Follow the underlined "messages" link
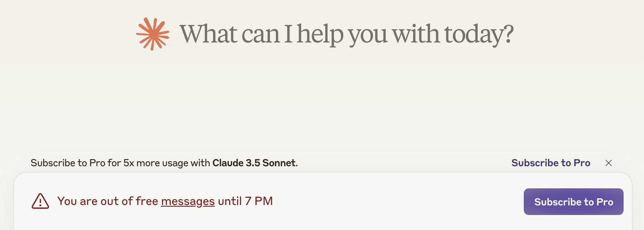Viewport: 644px width, 230px height. (x=188, y=201)
